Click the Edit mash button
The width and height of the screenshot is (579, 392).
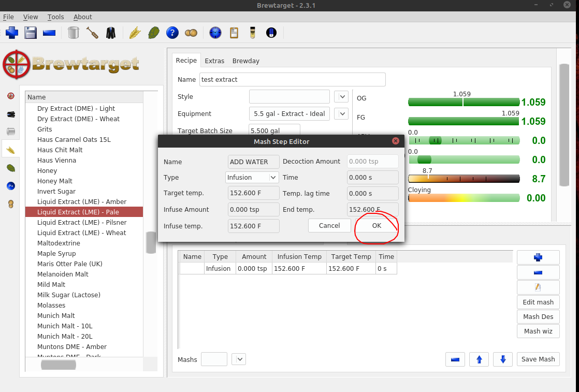[538, 302]
